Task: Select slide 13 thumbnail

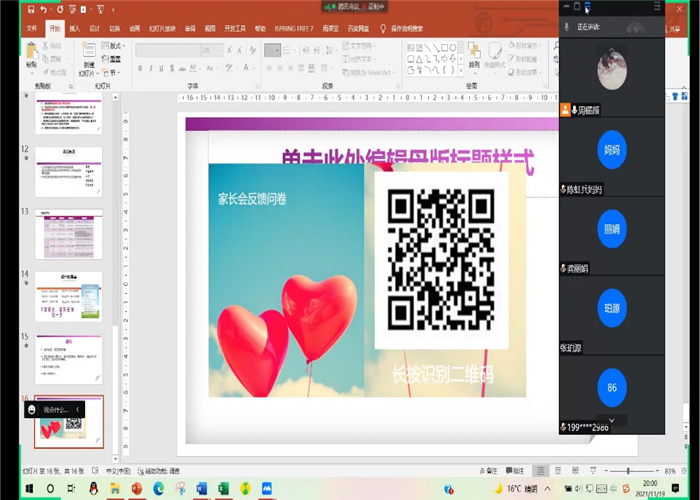Action: [x=69, y=234]
